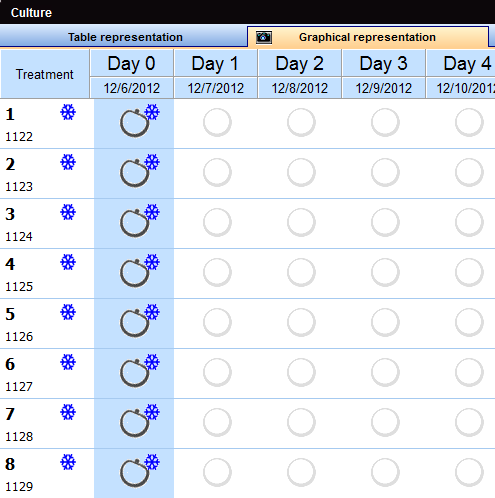The width and height of the screenshot is (495, 498).
Task: Click the snowflake icon next to treatment 1
Action: (x=68, y=112)
